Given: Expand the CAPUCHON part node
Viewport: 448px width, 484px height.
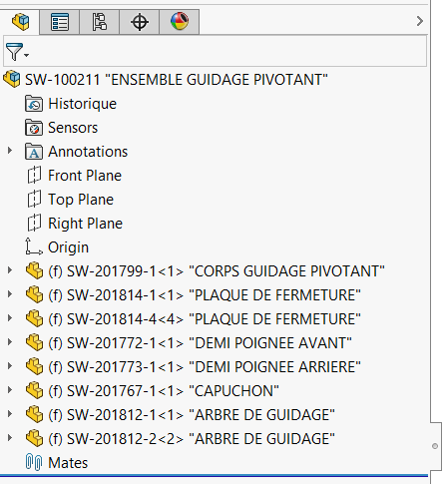Looking at the screenshot, I should pos(10,390).
